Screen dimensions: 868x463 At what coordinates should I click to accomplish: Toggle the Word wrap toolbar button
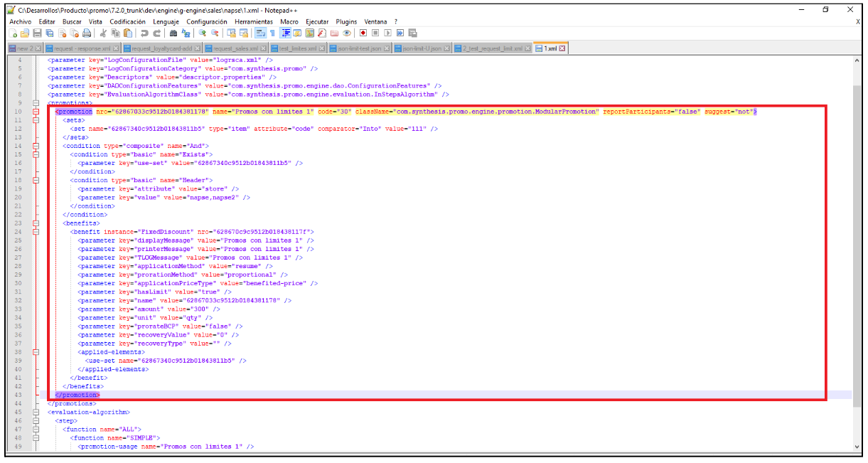(259, 33)
